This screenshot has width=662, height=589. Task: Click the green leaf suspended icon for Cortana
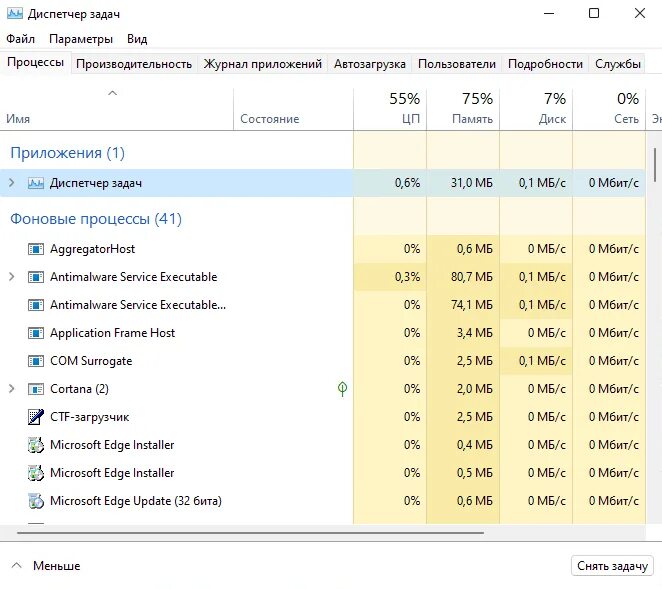tap(342, 388)
